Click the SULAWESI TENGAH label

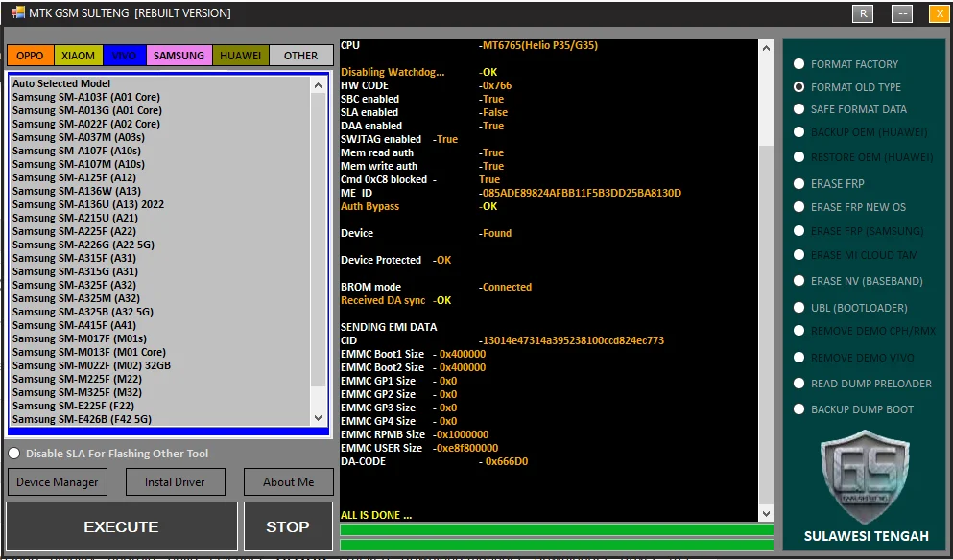pos(866,536)
